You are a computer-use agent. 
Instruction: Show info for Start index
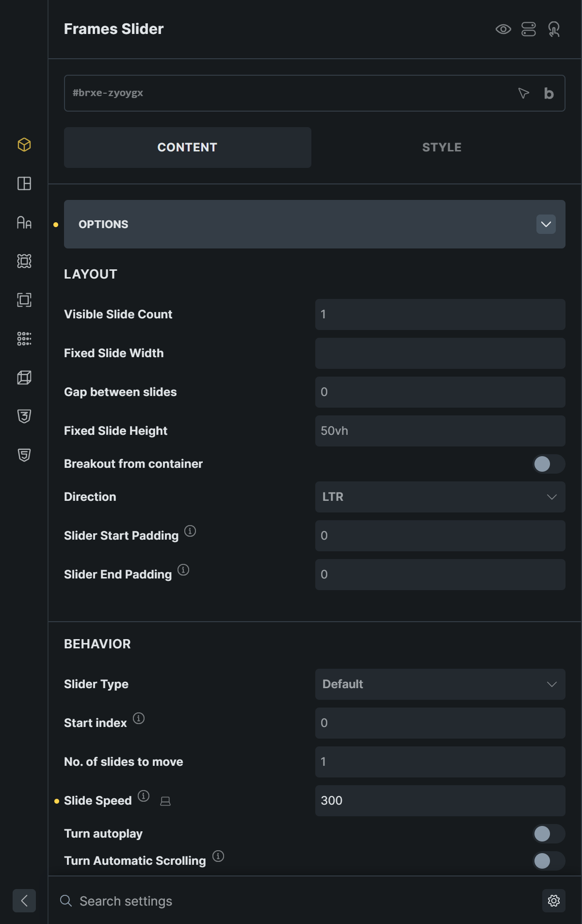click(x=139, y=718)
